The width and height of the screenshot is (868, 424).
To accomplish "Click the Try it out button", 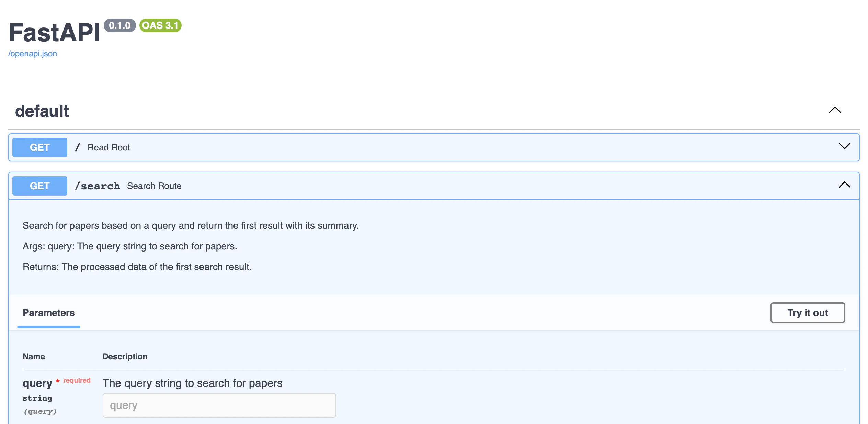I will coord(808,313).
